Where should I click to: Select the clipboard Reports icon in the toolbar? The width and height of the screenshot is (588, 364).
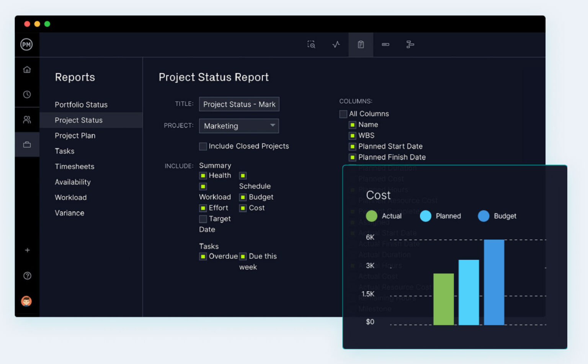[360, 44]
